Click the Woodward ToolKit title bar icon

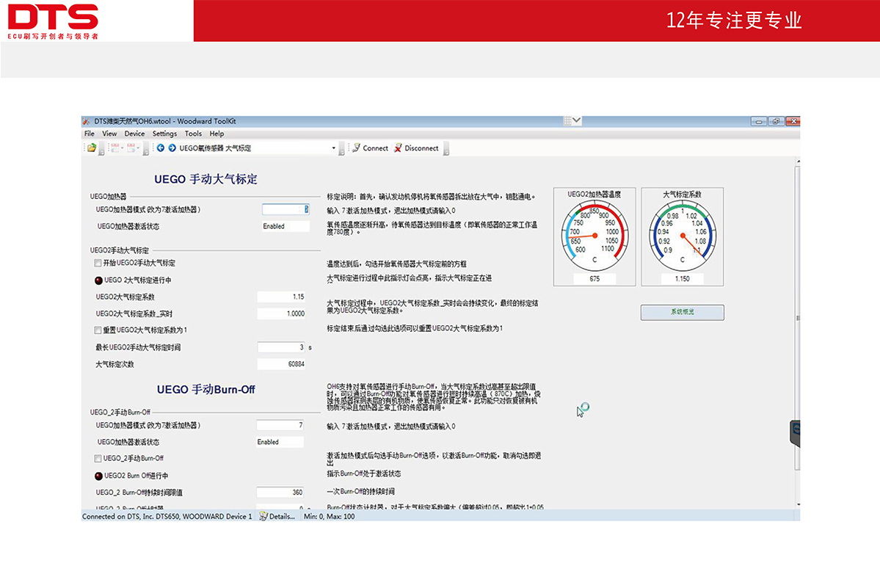(x=87, y=121)
